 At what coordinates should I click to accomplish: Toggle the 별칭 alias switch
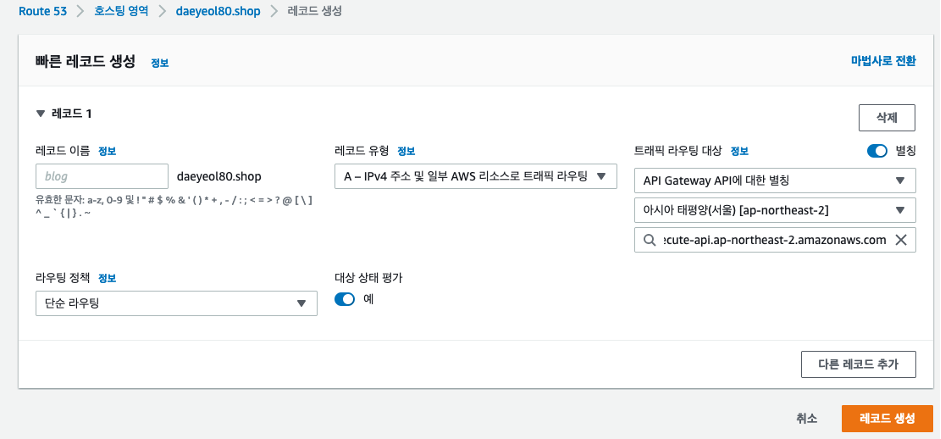click(877, 151)
